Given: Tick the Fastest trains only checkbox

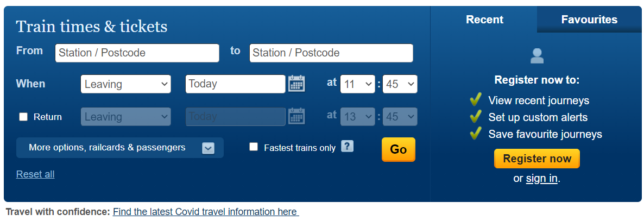Looking at the screenshot, I should 254,147.
